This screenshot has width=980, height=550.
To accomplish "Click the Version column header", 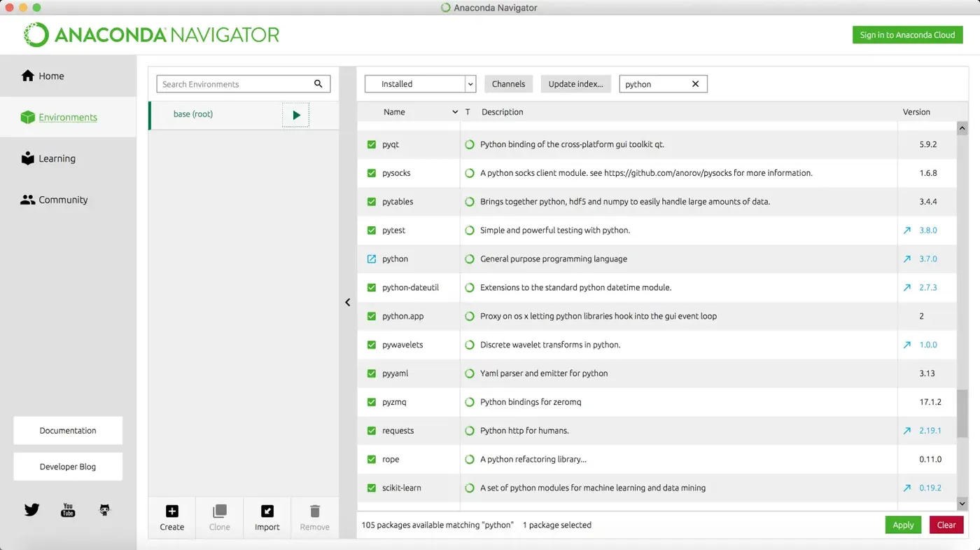I will pyautogui.click(x=916, y=112).
